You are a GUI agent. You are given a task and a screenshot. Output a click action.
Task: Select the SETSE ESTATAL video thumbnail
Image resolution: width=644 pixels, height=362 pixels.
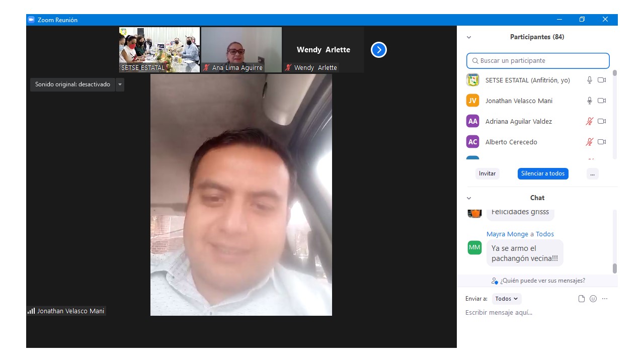(x=159, y=50)
